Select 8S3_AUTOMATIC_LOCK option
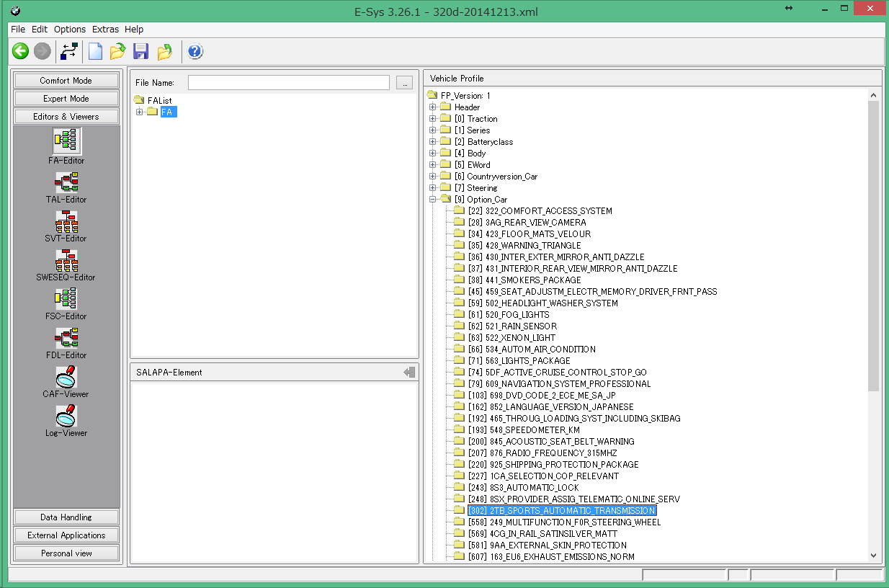The image size is (889, 588). tap(523, 487)
